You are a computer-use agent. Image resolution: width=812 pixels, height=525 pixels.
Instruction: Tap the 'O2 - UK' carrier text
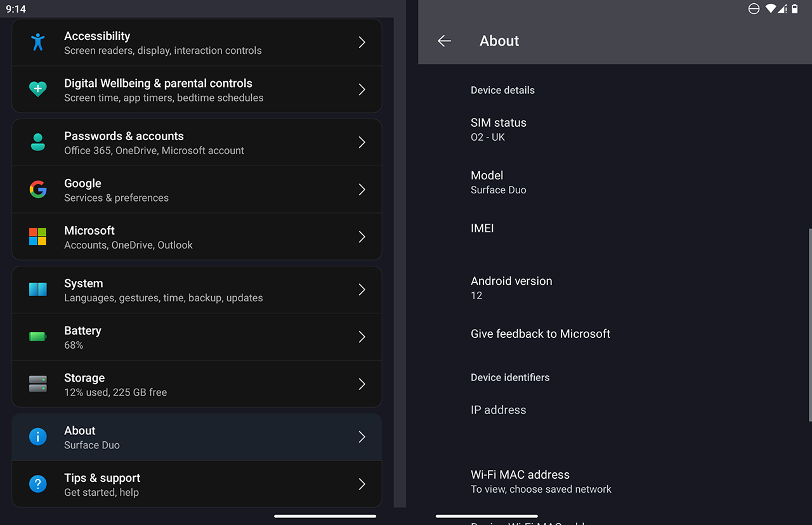pyautogui.click(x=488, y=137)
